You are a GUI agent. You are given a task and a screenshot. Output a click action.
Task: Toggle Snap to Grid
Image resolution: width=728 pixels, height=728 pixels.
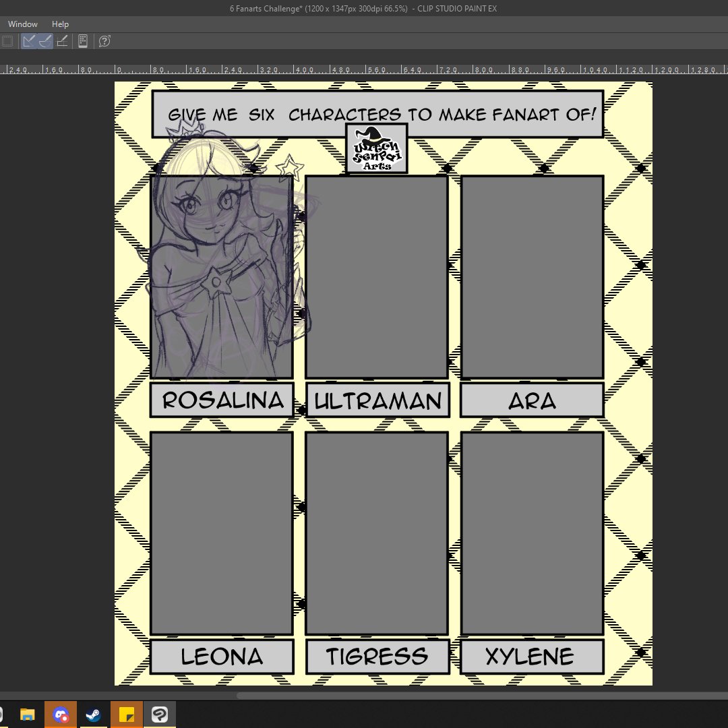coord(62,41)
